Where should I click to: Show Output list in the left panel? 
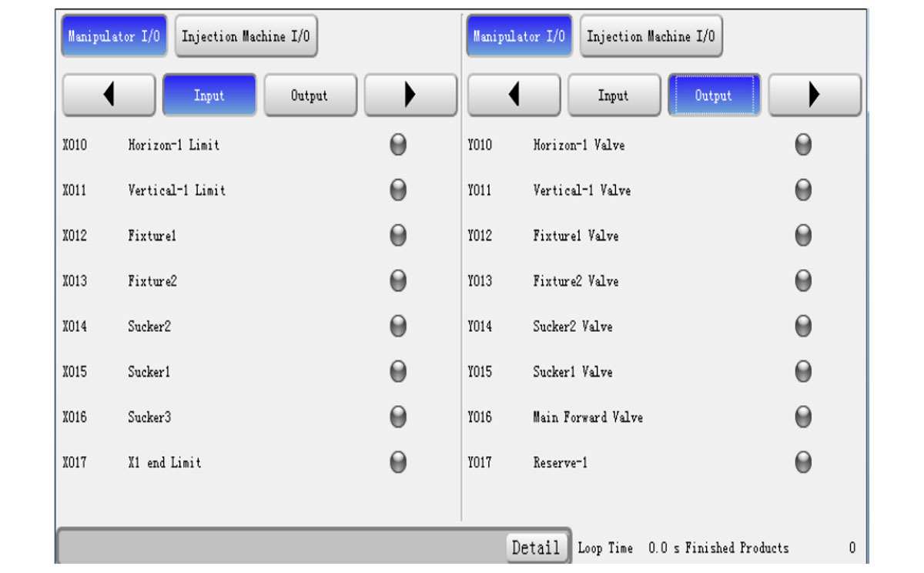310,95
